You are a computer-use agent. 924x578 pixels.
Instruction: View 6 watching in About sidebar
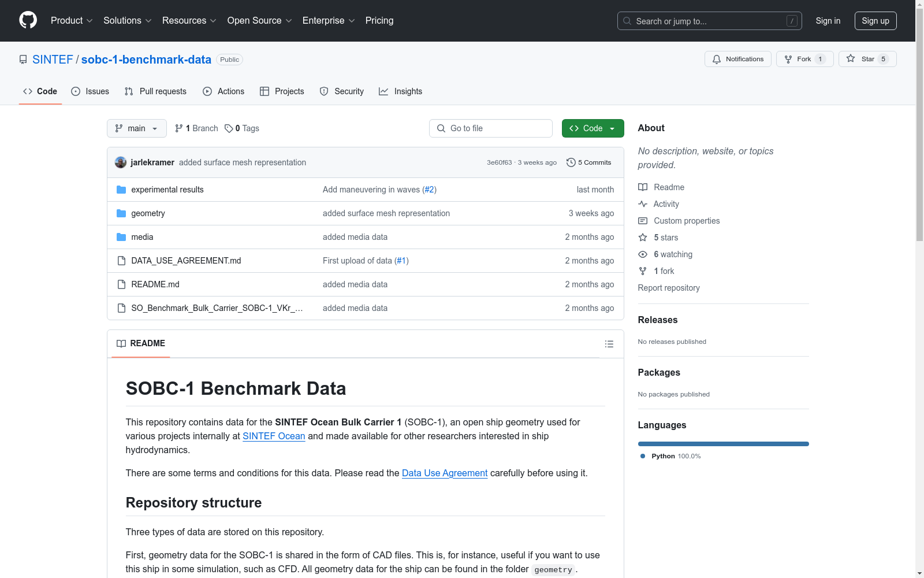point(665,254)
